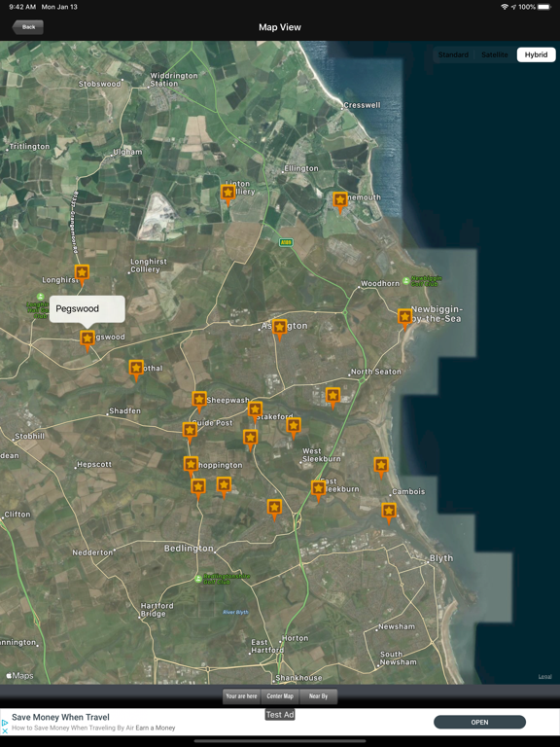This screenshot has width=560, height=747.
Task: Tap the Bedlingtonshire Golf Club marker
Action: [x=198, y=579]
